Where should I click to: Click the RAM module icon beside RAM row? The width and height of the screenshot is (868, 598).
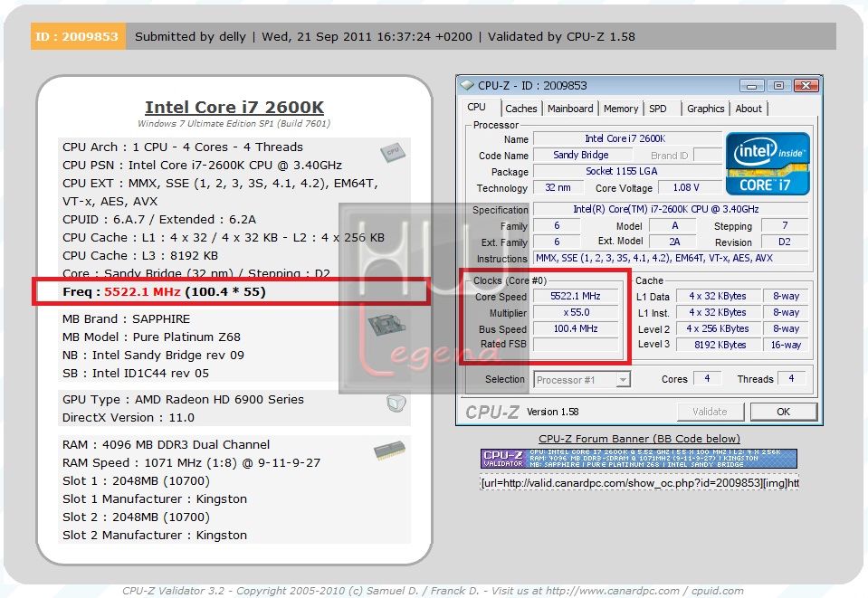(389, 451)
